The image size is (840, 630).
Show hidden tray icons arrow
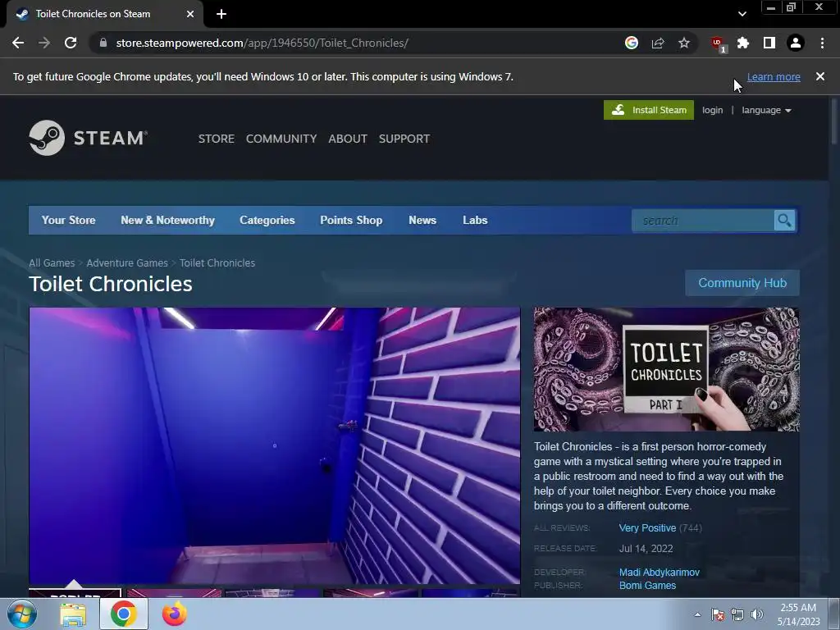[697, 615]
